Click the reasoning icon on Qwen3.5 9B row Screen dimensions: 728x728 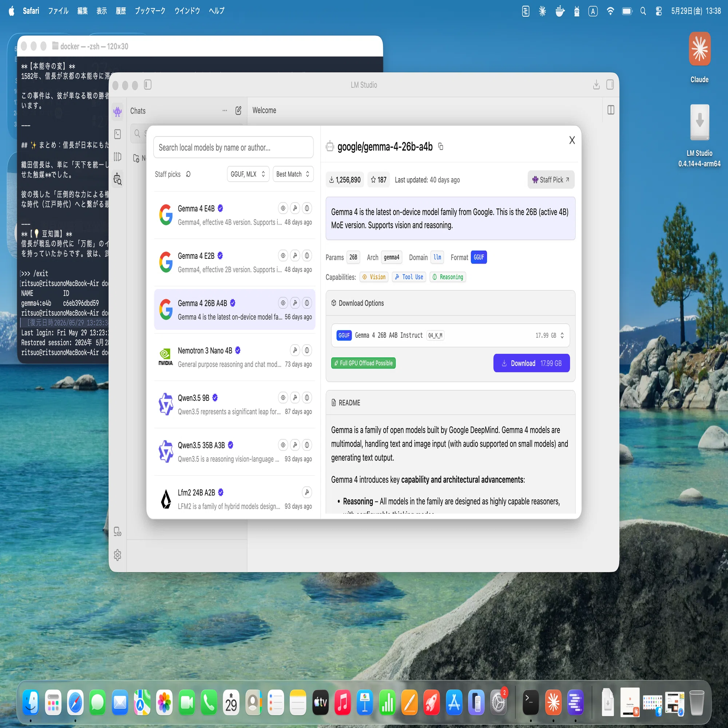pyautogui.click(x=307, y=398)
